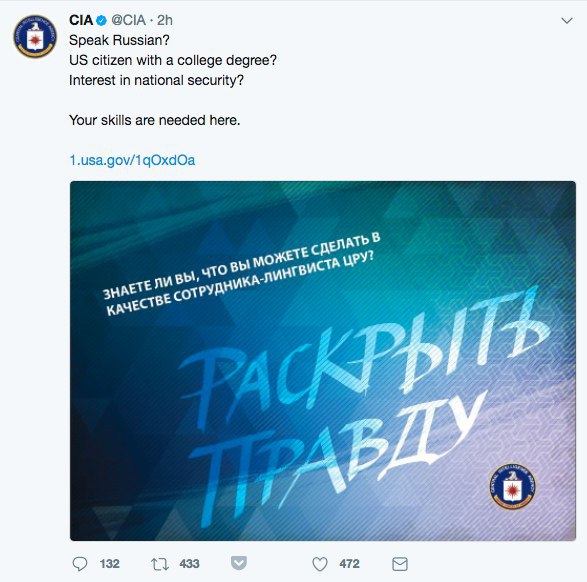Click the @CIA handle

(128, 20)
